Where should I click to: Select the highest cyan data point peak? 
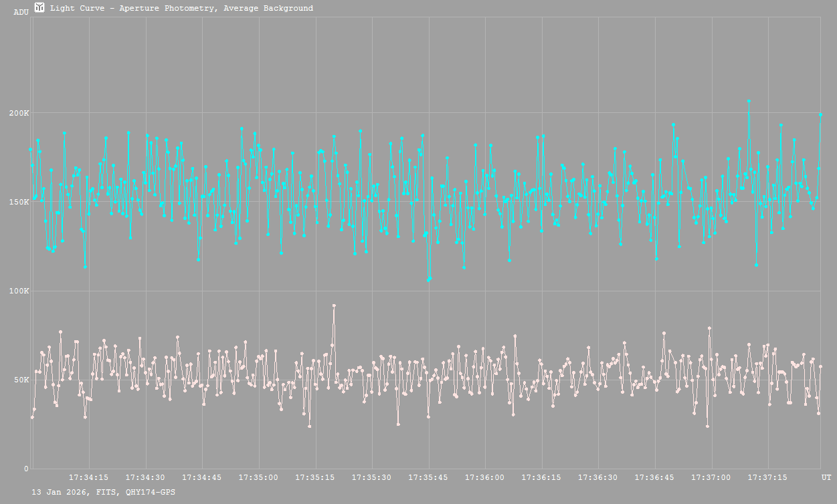coord(749,102)
